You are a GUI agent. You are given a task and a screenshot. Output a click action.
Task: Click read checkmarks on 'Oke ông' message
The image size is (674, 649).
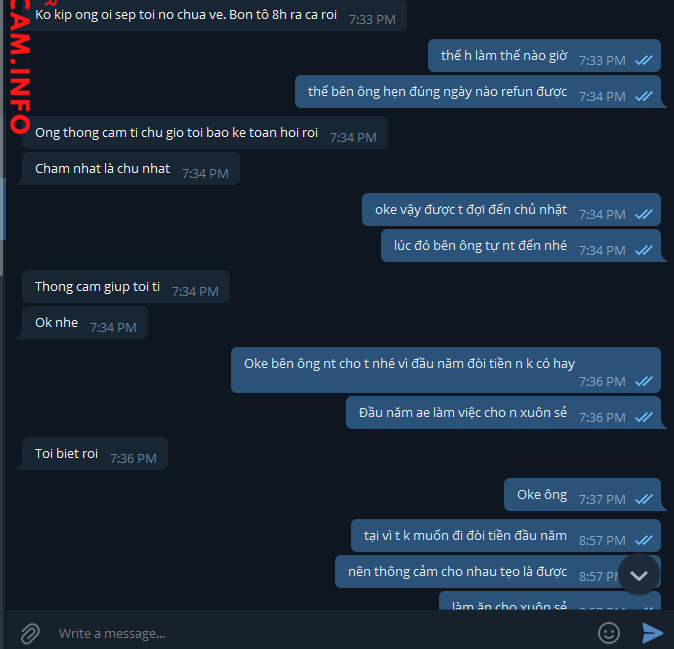coord(644,499)
